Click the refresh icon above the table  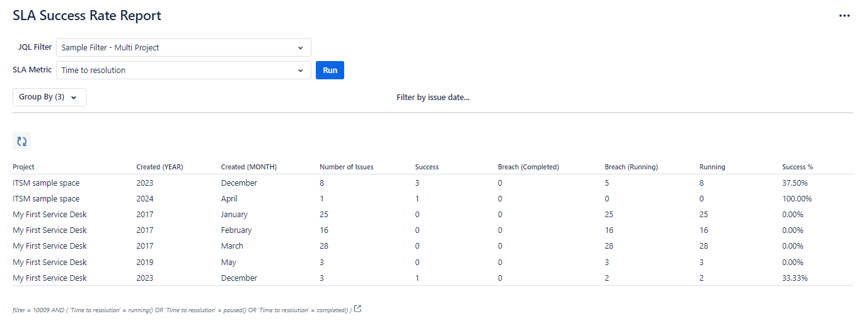(x=22, y=142)
